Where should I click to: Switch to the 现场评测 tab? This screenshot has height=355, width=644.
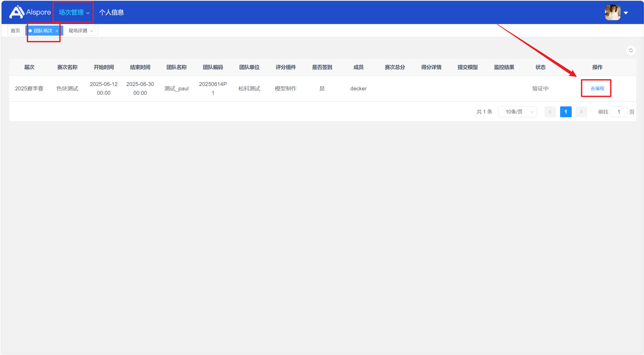pos(78,31)
